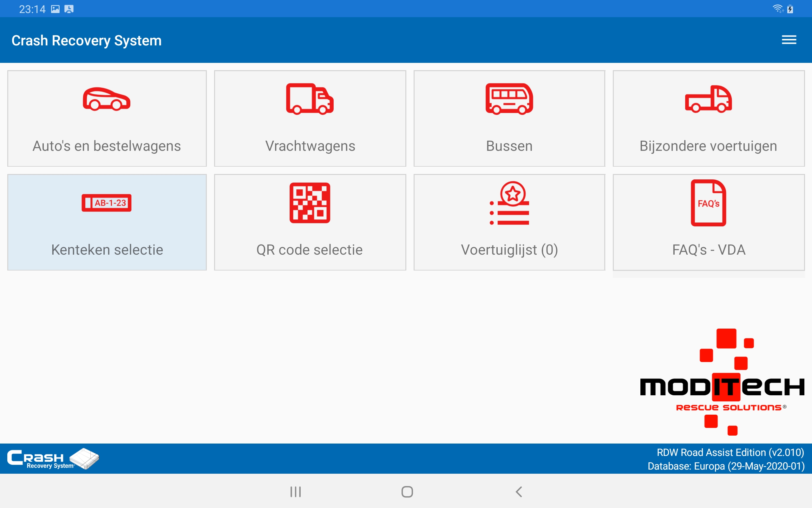The height and width of the screenshot is (508, 812).
Task: Click the Crash Recovery System footer logo
Action: 53,458
